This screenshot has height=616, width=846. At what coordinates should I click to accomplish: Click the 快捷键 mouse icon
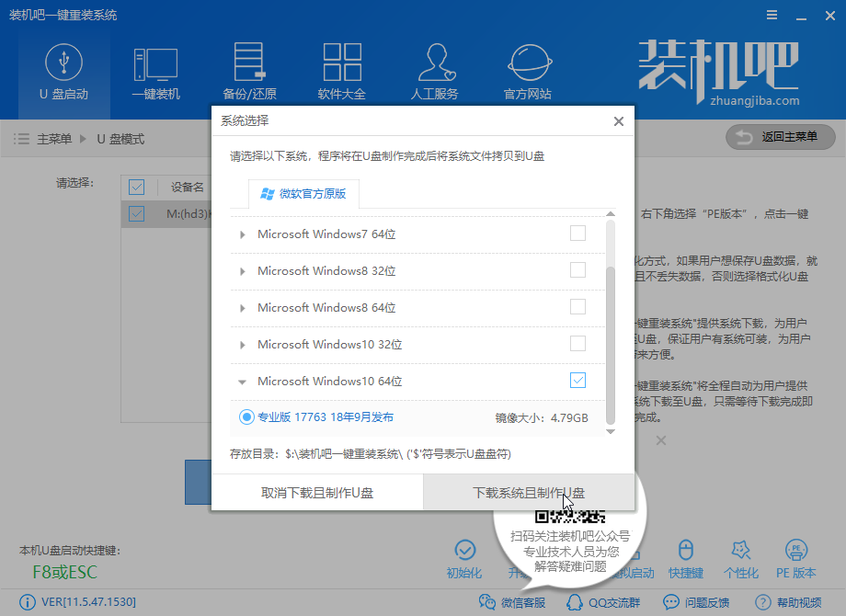[686, 557]
